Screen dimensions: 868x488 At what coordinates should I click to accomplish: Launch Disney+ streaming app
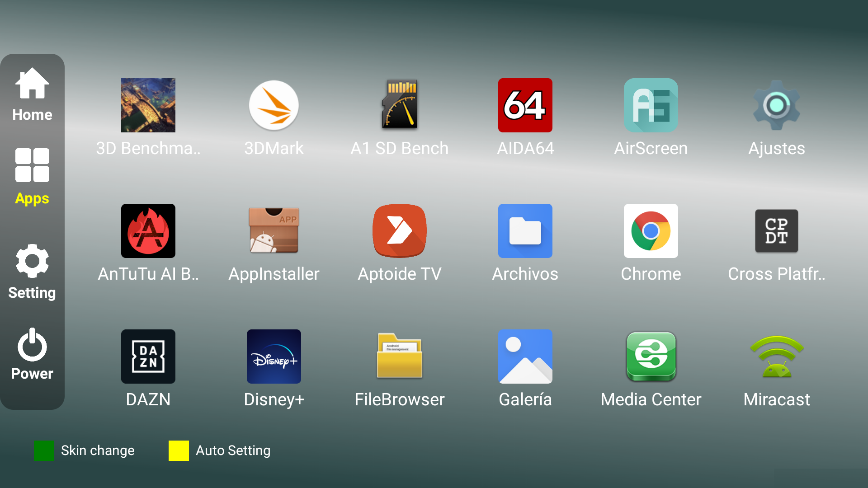click(x=274, y=357)
